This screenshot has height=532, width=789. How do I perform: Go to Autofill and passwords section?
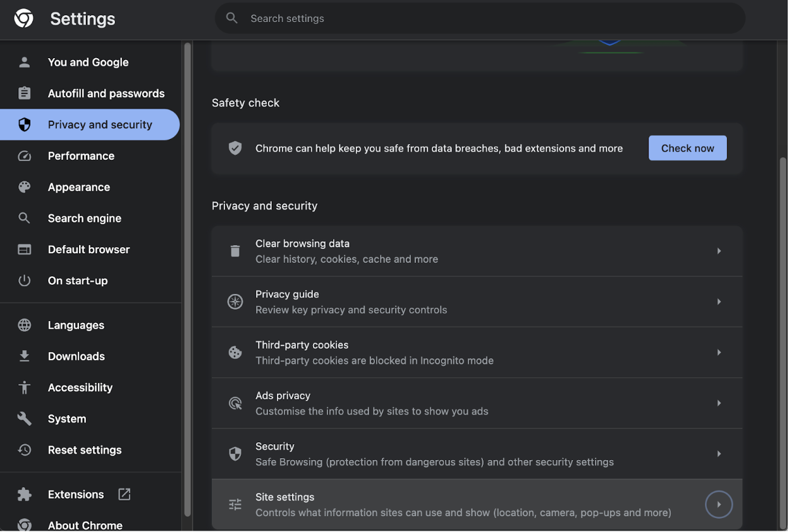(106, 93)
